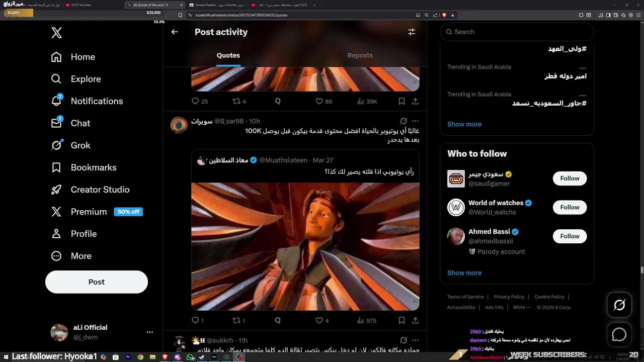Open Grok explain icon on @sukkrh post

click(404, 340)
